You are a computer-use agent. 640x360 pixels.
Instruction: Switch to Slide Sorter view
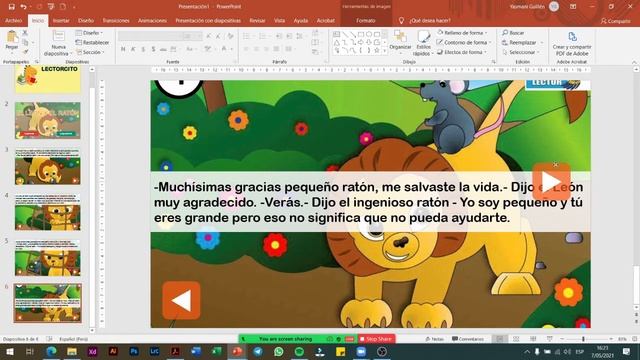516,339
